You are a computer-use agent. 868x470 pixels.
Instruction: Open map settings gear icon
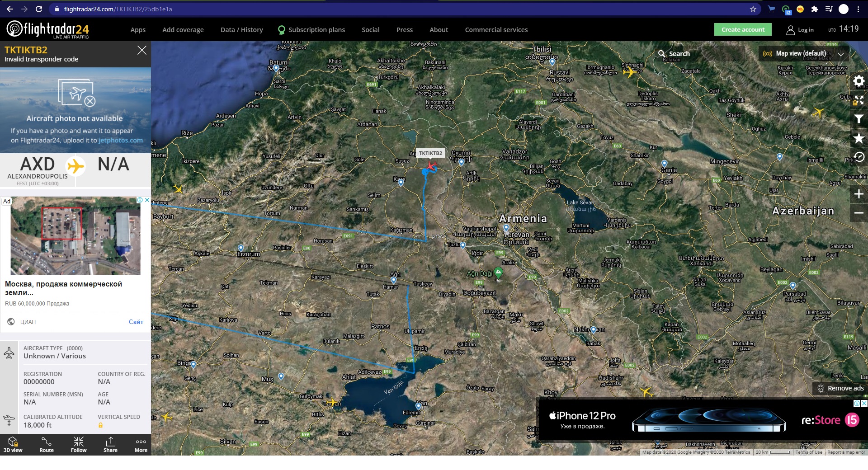(859, 81)
